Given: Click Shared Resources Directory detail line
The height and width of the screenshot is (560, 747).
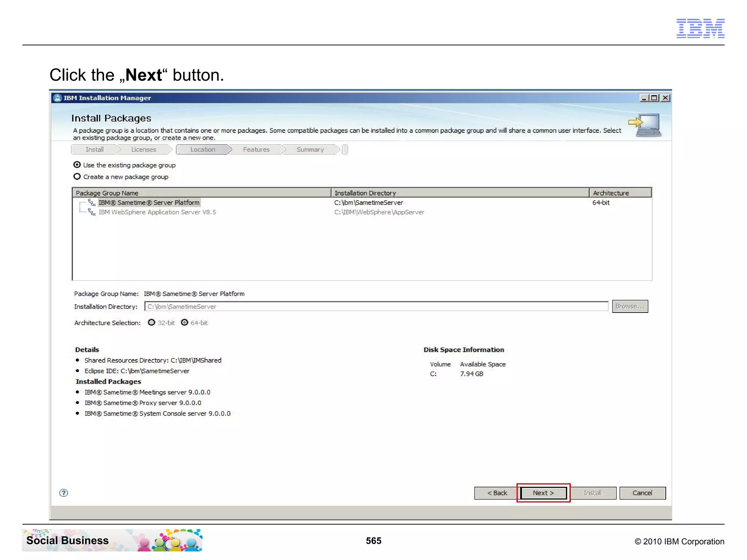Looking at the screenshot, I should tap(153, 360).
